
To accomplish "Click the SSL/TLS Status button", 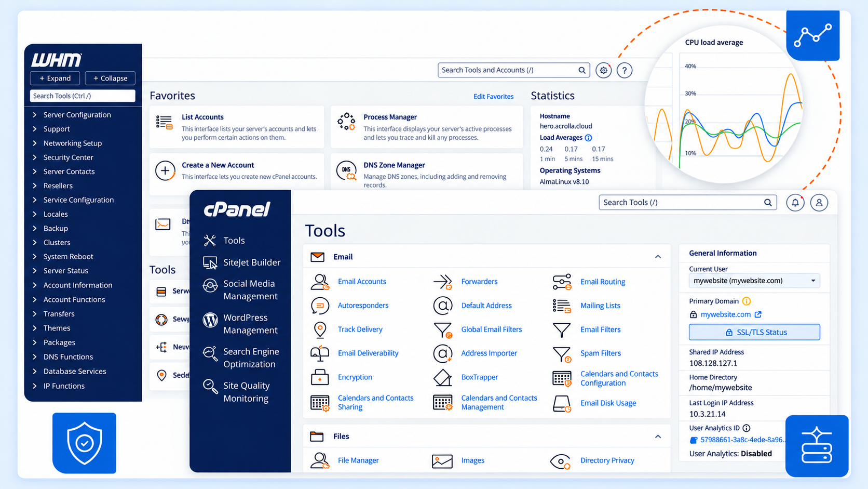I will (754, 332).
